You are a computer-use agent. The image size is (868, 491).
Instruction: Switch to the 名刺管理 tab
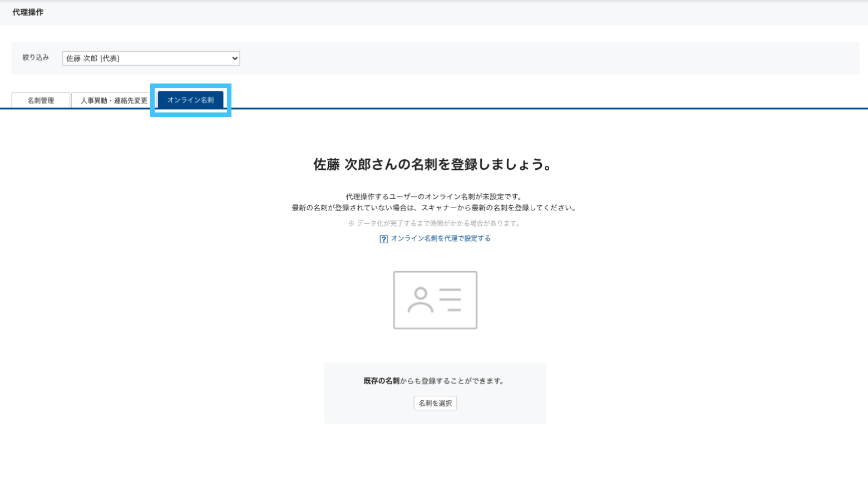click(41, 100)
